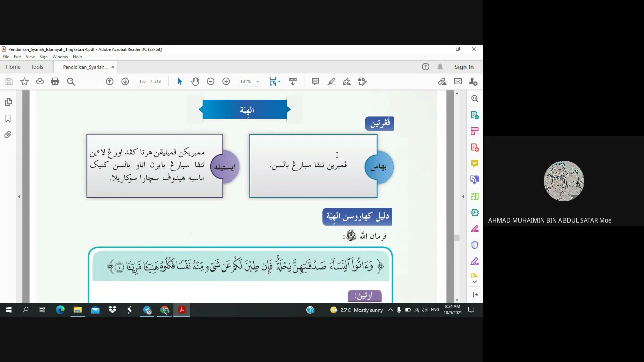Screen dimensions: 644x362
Task: Open the Mostly sunny weather widget
Action: tap(356, 310)
